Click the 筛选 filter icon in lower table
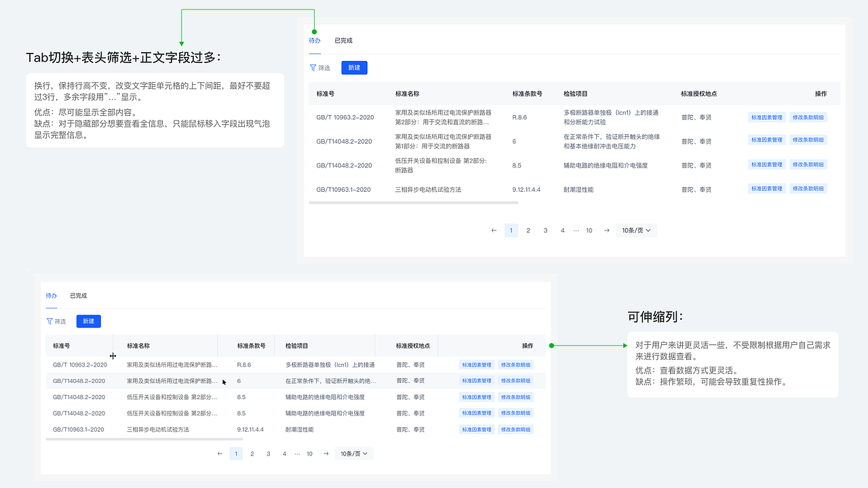Image resolution: width=868 pixels, height=488 pixels. (x=50, y=321)
